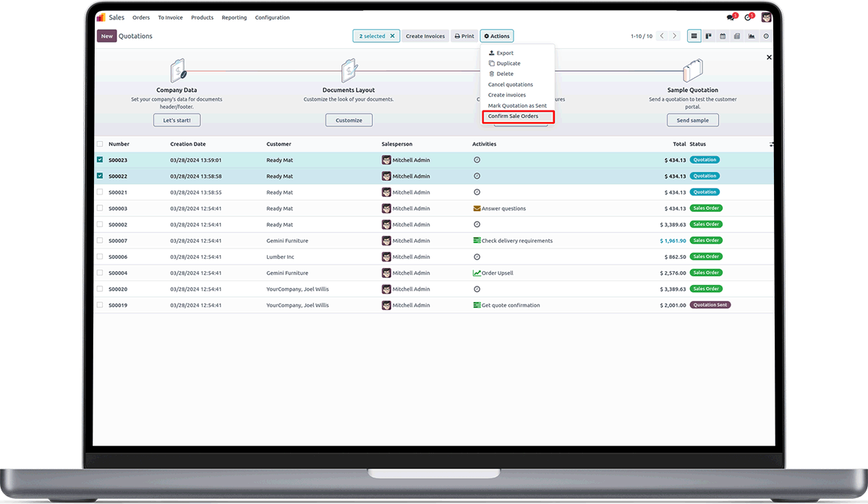Click activity clock icon for S00002
Screen dimensions: 868x504
coord(477,224)
